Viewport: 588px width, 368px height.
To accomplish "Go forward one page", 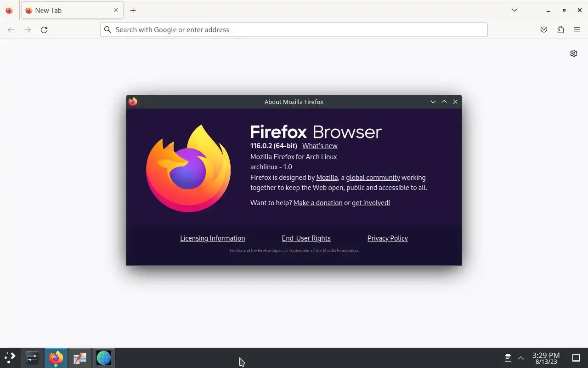I will 28,29.
